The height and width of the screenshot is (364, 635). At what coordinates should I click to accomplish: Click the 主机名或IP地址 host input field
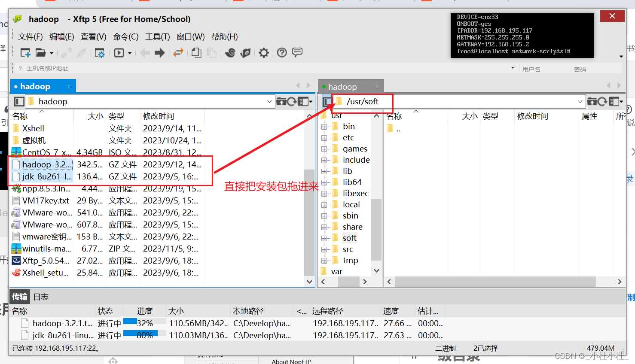coord(266,68)
